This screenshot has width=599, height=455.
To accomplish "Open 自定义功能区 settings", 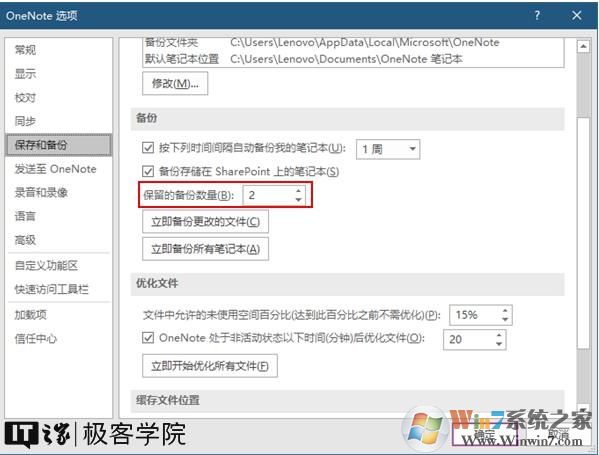I will pyautogui.click(x=46, y=266).
